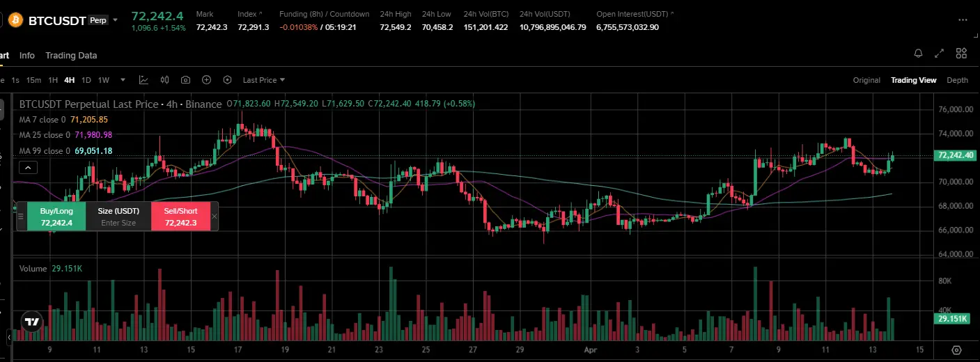The image size is (980, 362).
Task: Click the BTCUSDT Perpetual Last Price title
Action: pyautogui.click(x=120, y=104)
